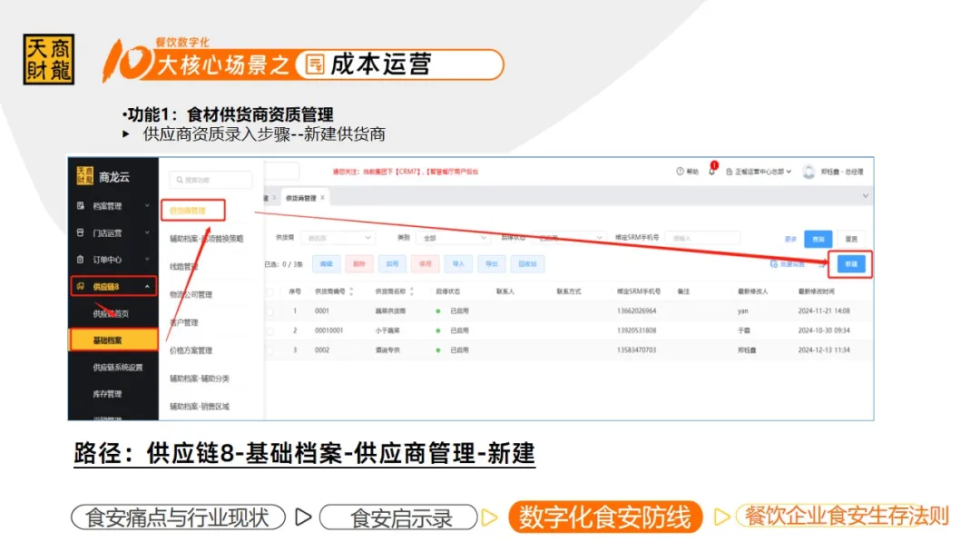The image size is (980, 552).
Task: Click the blue 查询 button
Action: click(818, 239)
